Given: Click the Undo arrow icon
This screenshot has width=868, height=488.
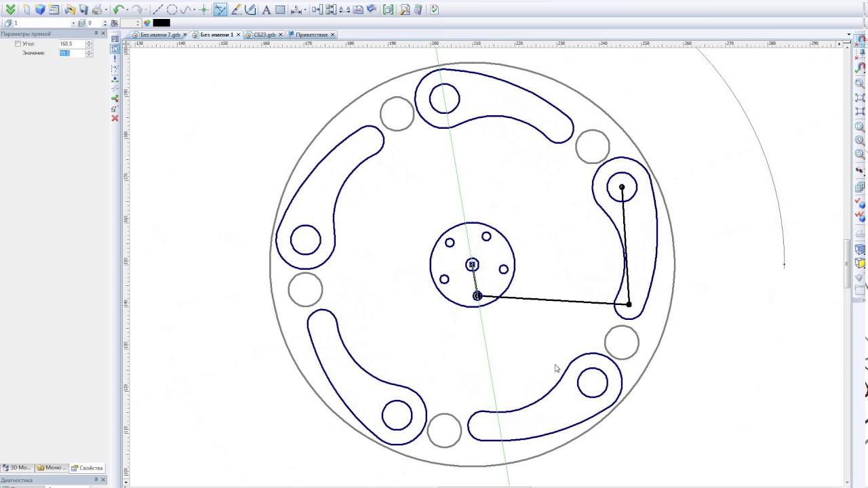Looking at the screenshot, I should click(x=118, y=9).
